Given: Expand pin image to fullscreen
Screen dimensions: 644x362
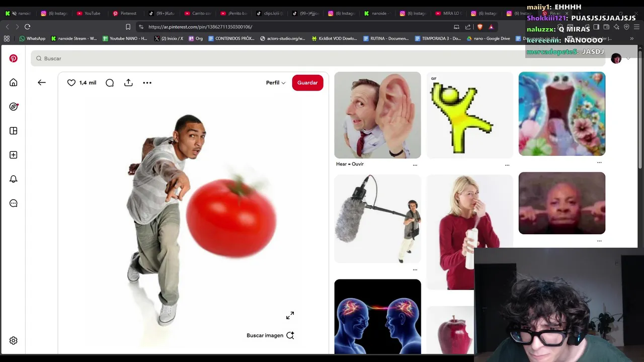Looking at the screenshot, I should (x=290, y=315).
